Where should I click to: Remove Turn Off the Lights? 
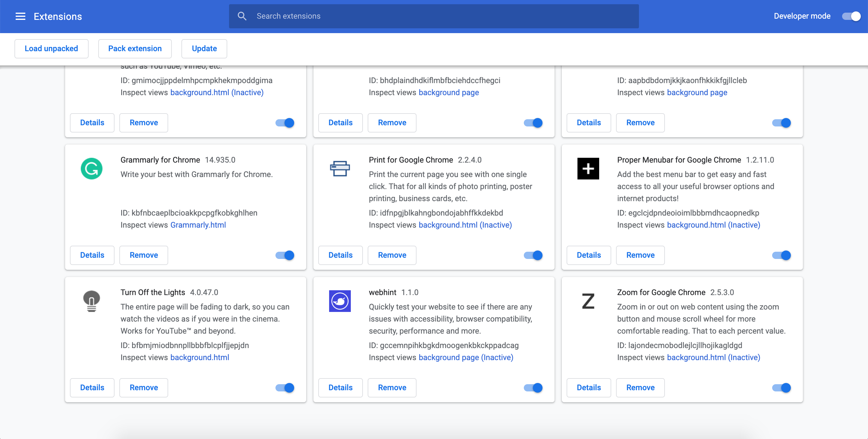click(x=143, y=388)
